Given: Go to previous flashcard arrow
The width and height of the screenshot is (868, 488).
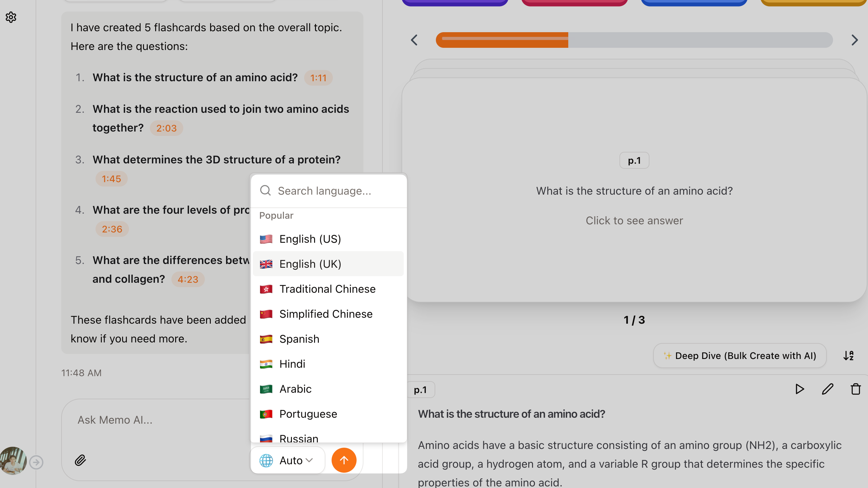Looking at the screenshot, I should pyautogui.click(x=414, y=40).
